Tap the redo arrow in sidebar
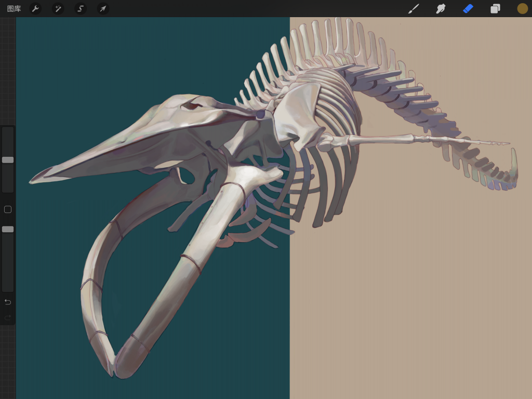 tap(8, 317)
